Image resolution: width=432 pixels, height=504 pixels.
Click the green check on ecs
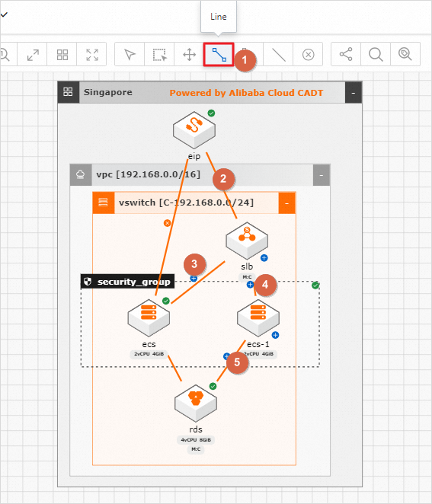tap(166, 301)
